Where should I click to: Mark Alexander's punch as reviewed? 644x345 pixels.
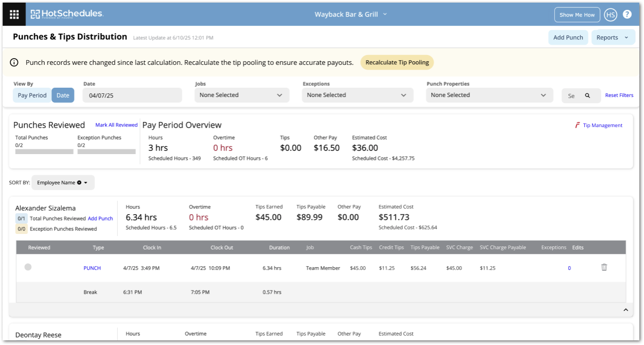(x=28, y=267)
